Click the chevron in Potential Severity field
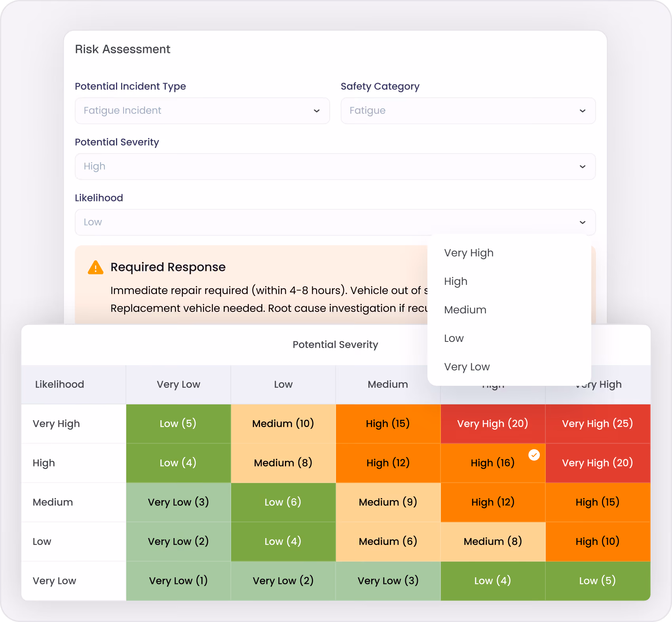 pyautogui.click(x=583, y=167)
